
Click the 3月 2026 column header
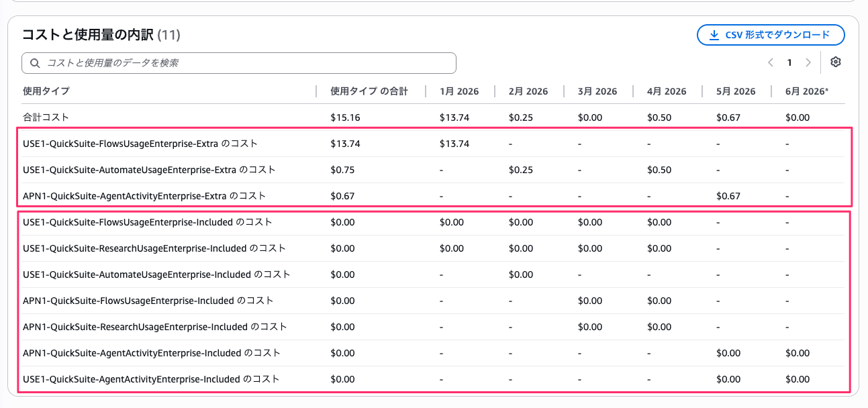pyautogui.click(x=597, y=91)
